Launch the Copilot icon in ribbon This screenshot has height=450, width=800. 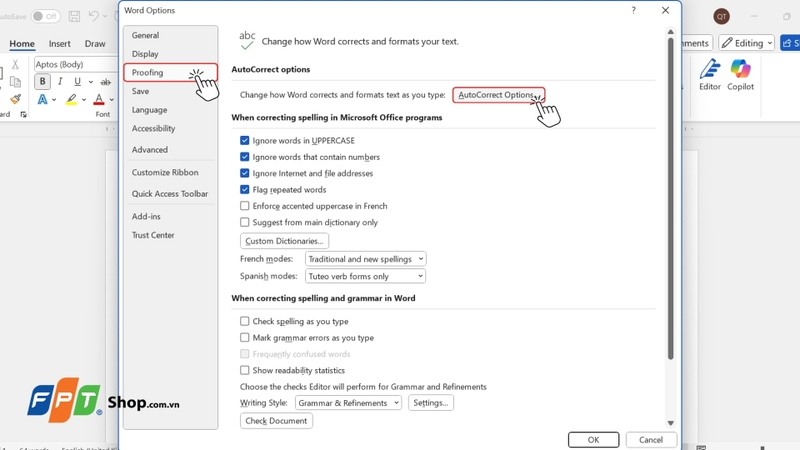tap(740, 70)
